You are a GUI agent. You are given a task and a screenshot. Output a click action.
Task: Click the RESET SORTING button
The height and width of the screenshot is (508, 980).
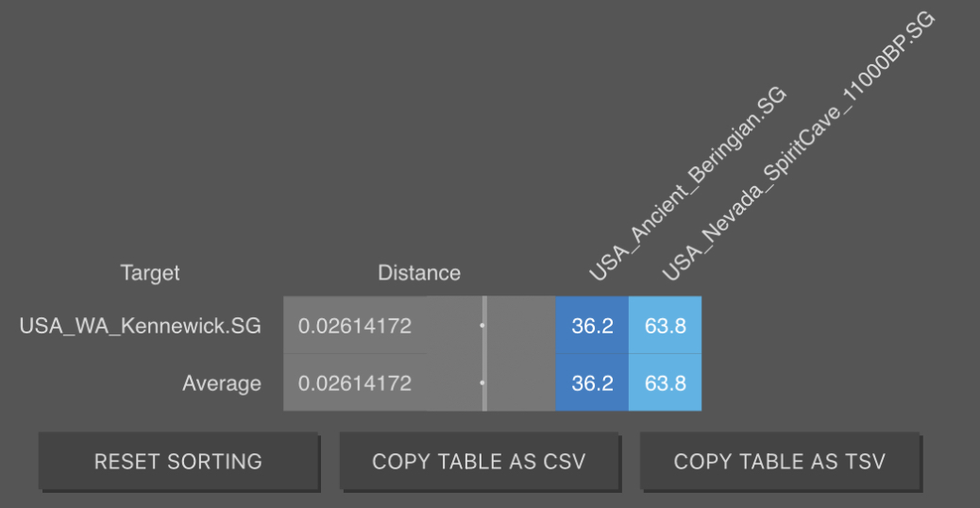(x=178, y=461)
